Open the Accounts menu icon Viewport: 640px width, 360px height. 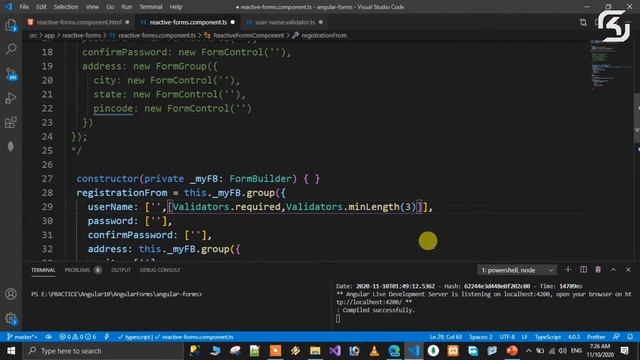click(11, 294)
